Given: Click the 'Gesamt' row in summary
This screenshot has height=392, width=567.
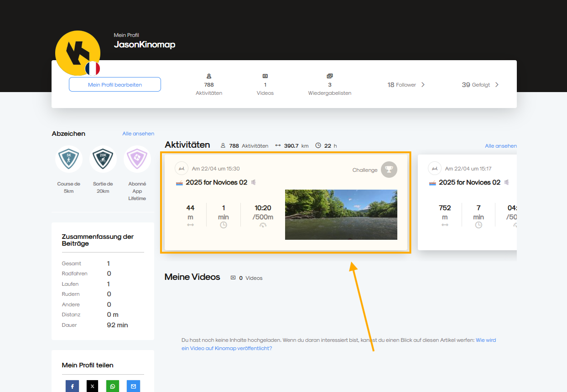Looking at the screenshot, I should 86,263.
